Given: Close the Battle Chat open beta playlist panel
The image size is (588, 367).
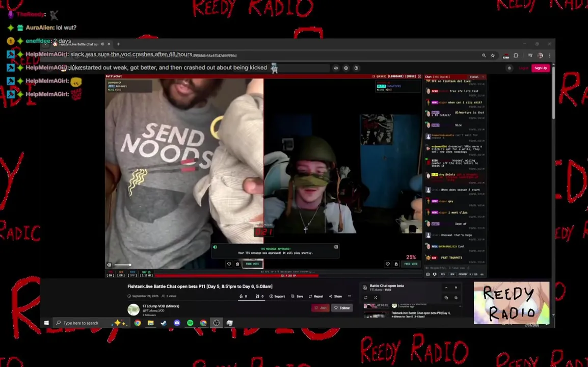Looking at the screenshot, I should (x=456, y=287).
